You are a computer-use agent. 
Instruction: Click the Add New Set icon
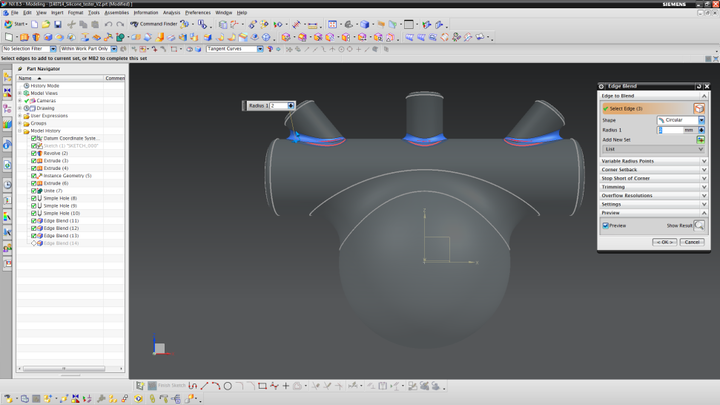point(700,140)
